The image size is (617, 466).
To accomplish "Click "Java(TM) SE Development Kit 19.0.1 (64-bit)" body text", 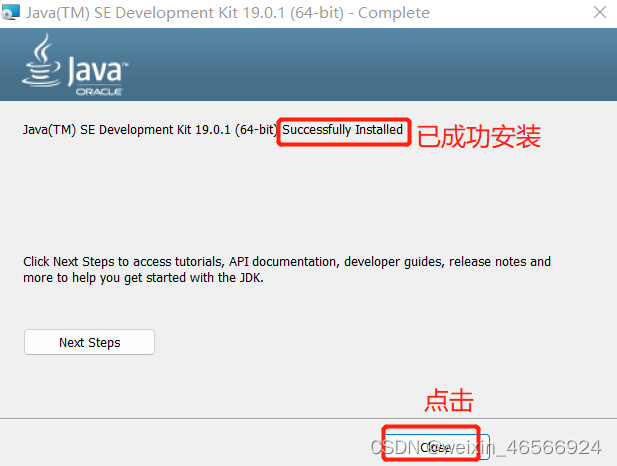I will point(150,129).
